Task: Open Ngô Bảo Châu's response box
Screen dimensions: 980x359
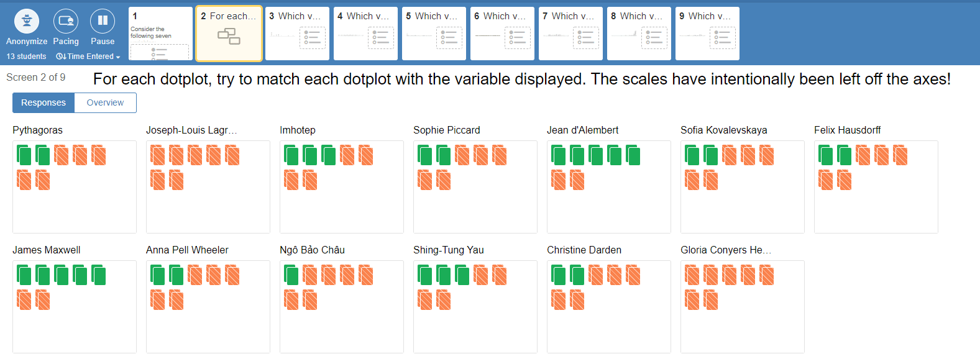Action: pyautogui.click(x=342, y=307)
